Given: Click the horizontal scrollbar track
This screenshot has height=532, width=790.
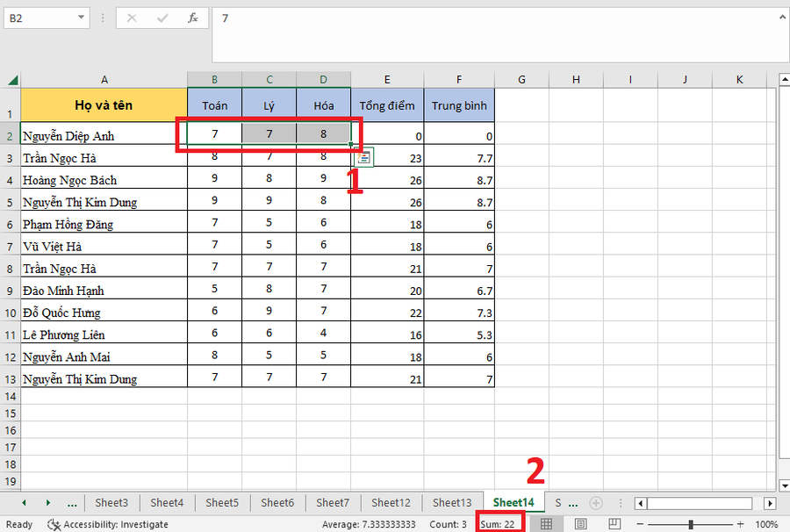Looking at the screenshot, I should point(700,503).
